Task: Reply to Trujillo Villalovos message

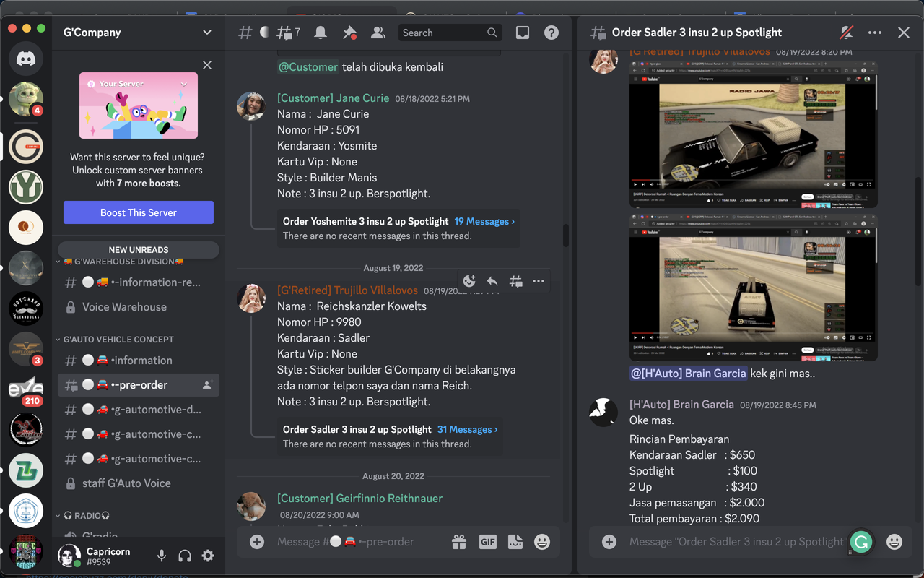Action: 492,281
